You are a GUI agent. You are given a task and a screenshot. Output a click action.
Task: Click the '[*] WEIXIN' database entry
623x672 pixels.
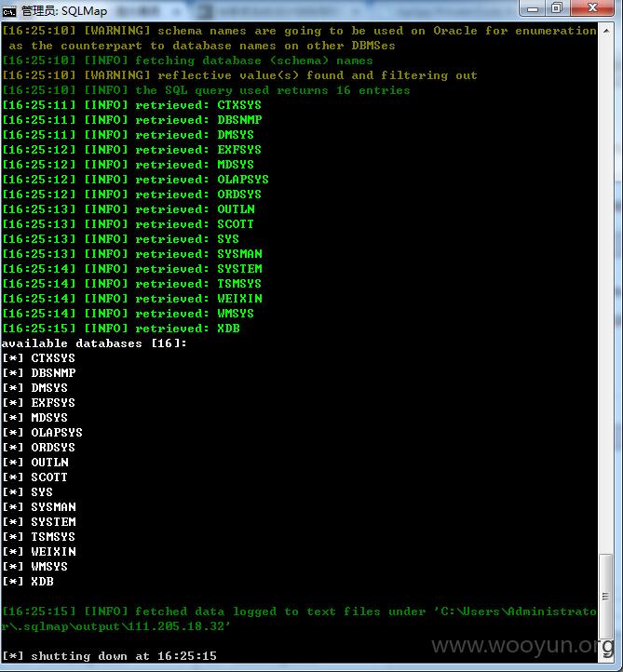pos(39,552)
